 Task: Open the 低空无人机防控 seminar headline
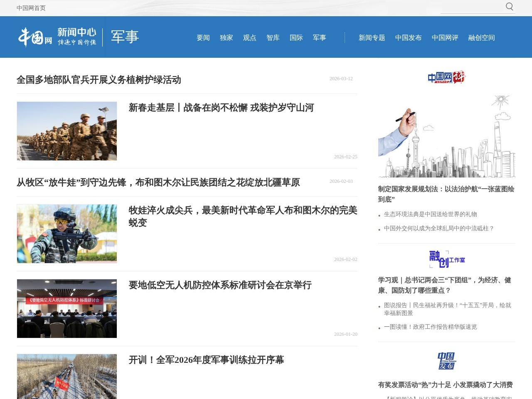[221, 286]
